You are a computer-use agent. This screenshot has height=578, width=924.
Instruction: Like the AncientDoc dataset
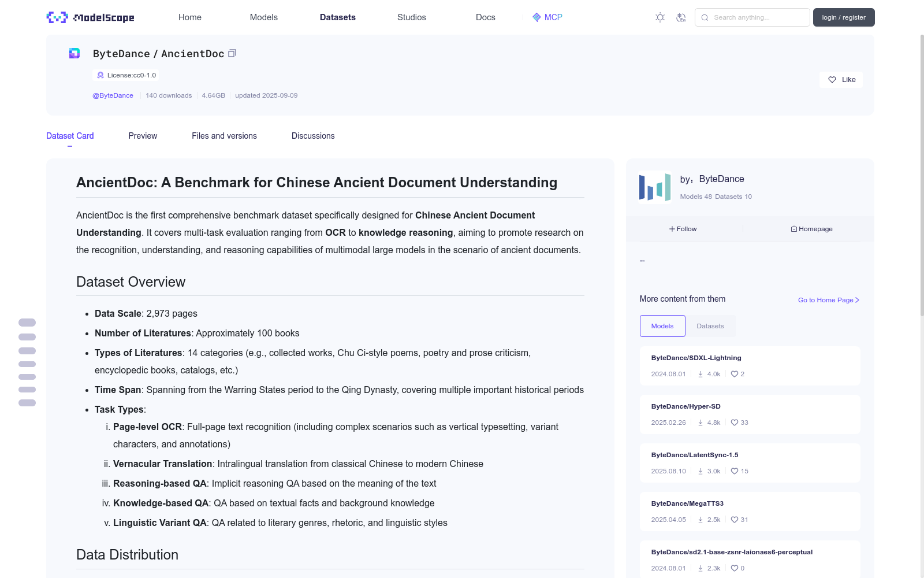coord(841,80)
